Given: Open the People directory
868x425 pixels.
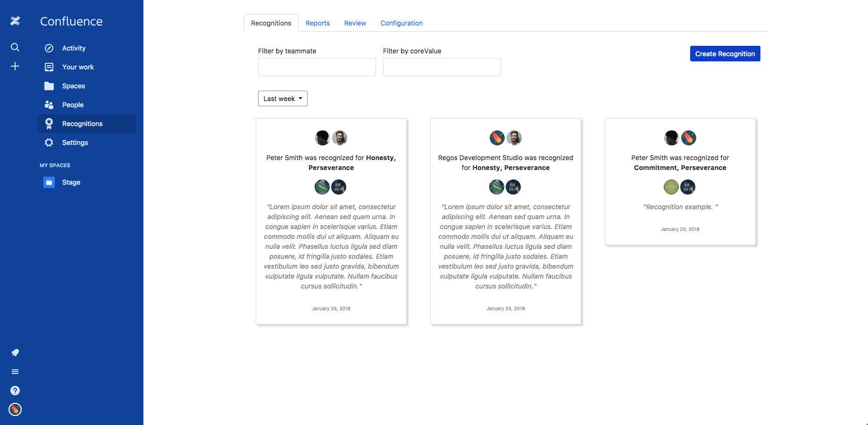Looking at the screenshot, I should (x=73, y=104).
